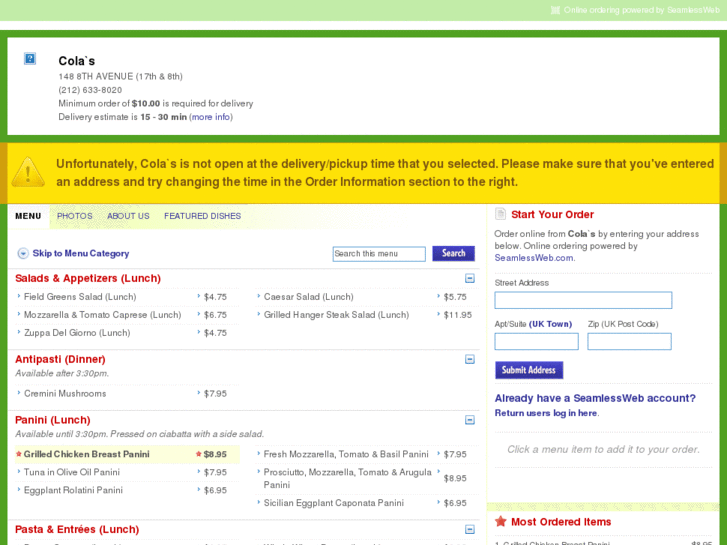The width and height of the screenshot is (727, 545).
Task: Collapse the Salads & Appetizers (Lunch) section
Action: click(470, 278)
